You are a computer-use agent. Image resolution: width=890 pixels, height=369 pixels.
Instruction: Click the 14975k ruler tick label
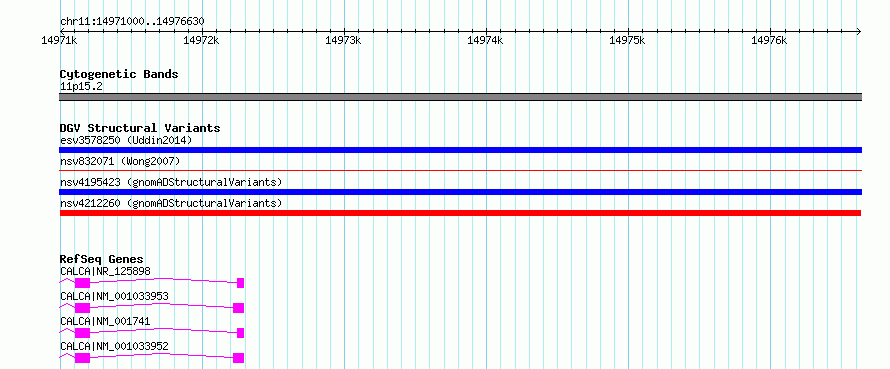(627, 40)
